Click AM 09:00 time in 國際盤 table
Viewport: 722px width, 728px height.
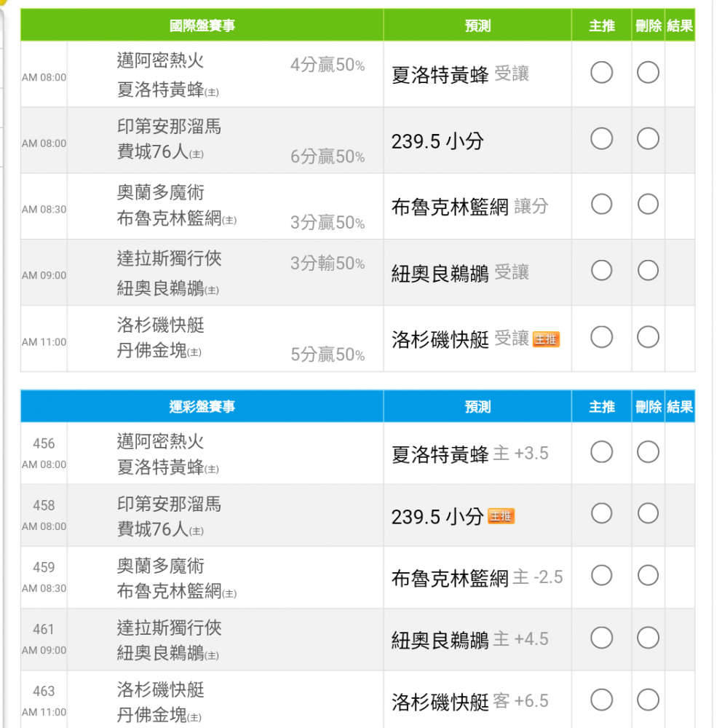tap(44, 276)
